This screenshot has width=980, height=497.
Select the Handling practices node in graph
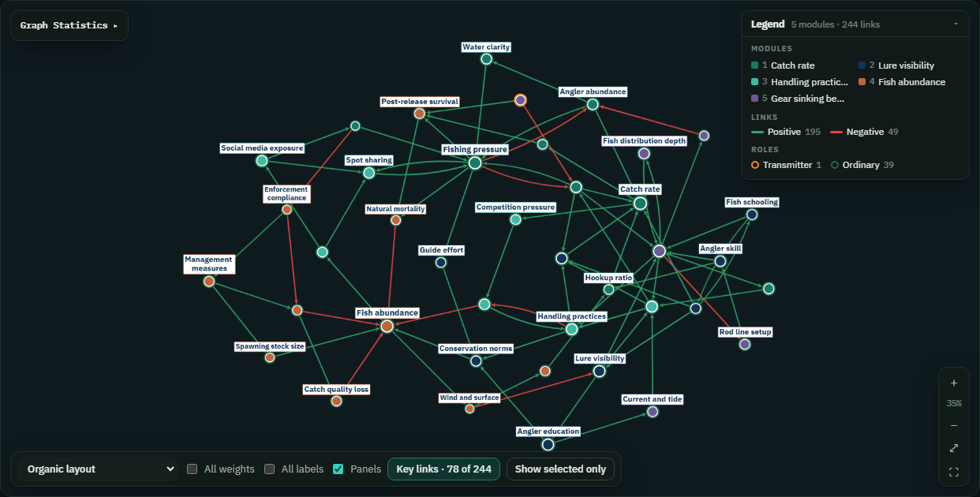click(x=572, y=329)
